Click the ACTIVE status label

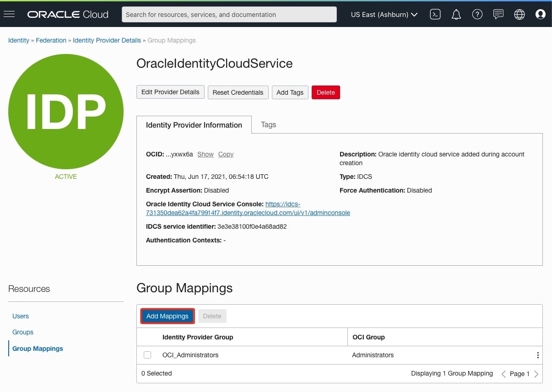coord(66,177)
